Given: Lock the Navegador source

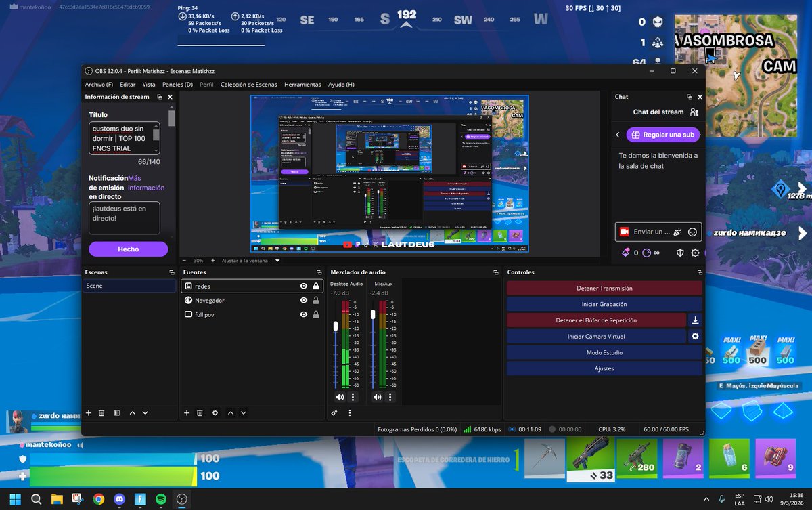Looking at the screenshot, I should point(316,300).
